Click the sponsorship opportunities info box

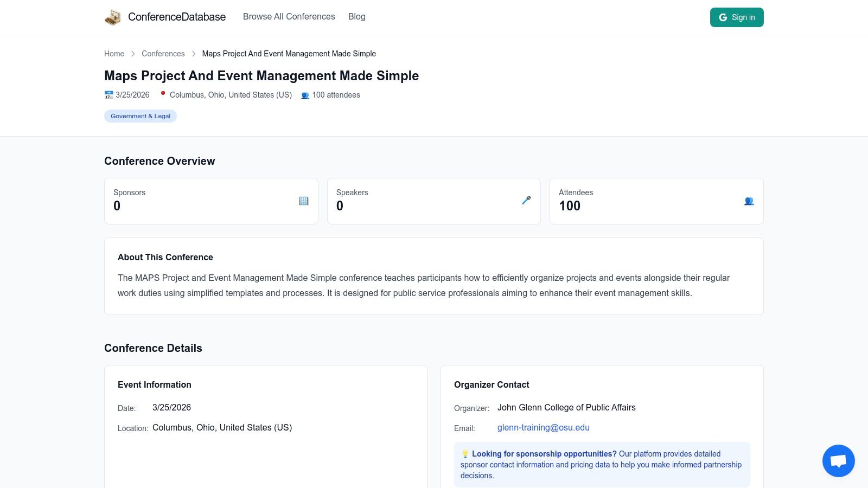pyautogui.click(x=602, y=465)
